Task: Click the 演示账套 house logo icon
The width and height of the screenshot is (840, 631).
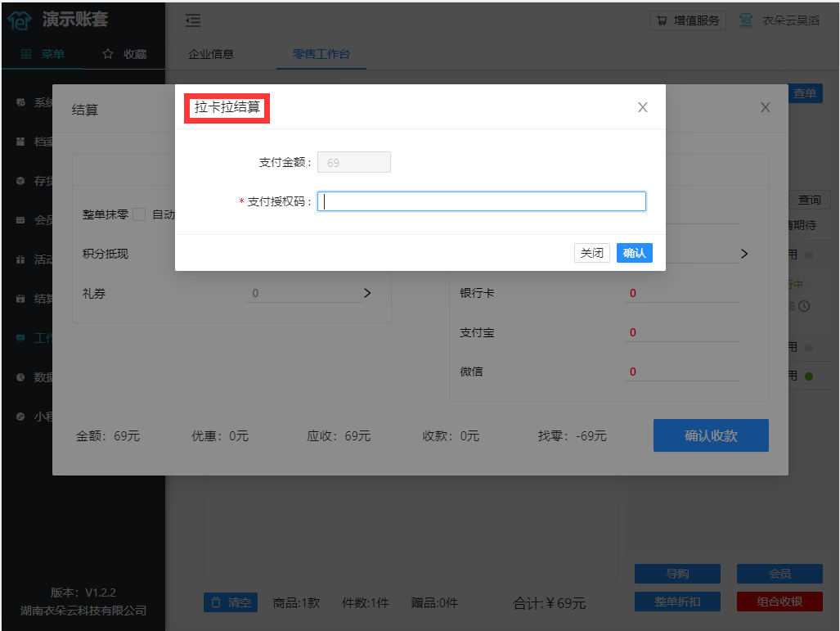Action: click(20, 20)
